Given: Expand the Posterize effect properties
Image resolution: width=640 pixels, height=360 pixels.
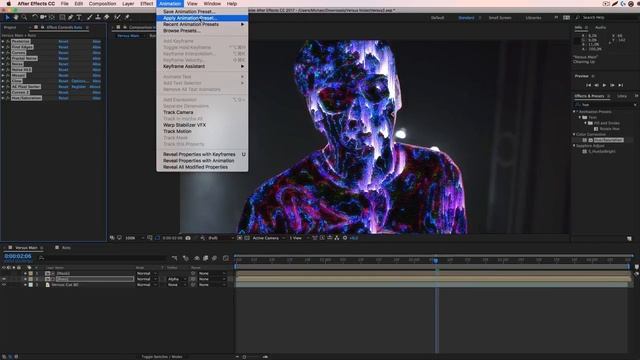Looking at the screenshot, I should (x=3, y=41).
